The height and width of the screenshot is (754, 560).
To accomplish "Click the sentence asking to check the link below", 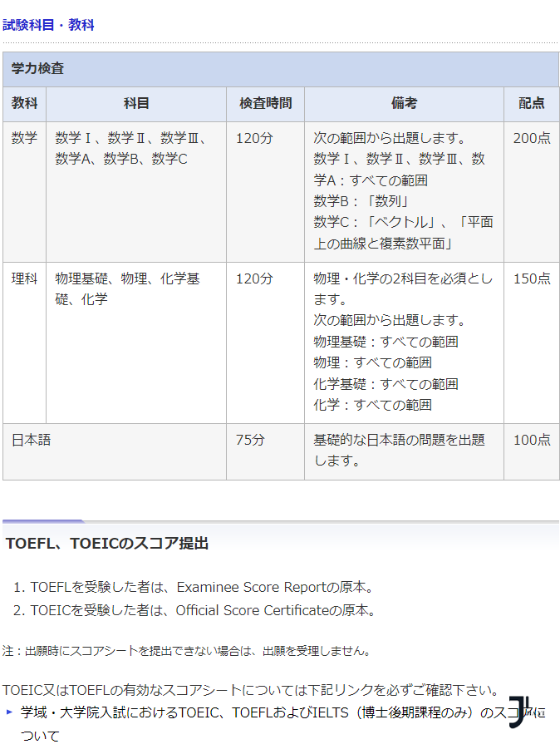I will (x=250, y=690).
